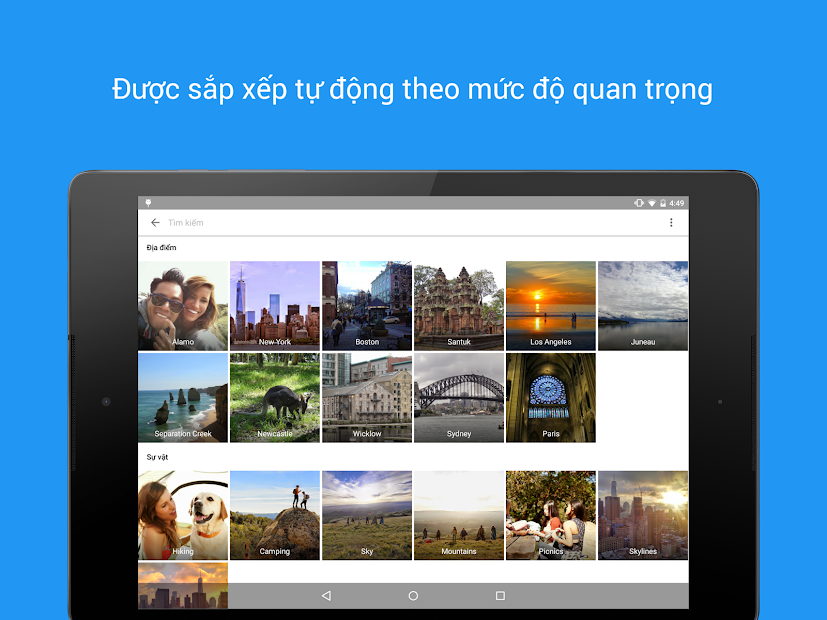827x620 pixels.
Task: Select the Hiking category with the dog
Action: [x=183, y=515]
